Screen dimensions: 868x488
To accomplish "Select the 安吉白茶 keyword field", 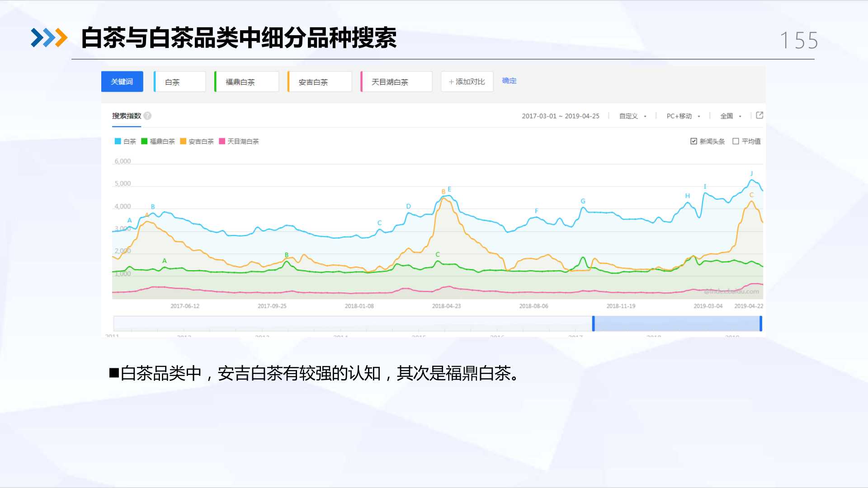I will (x=320, y=82).
